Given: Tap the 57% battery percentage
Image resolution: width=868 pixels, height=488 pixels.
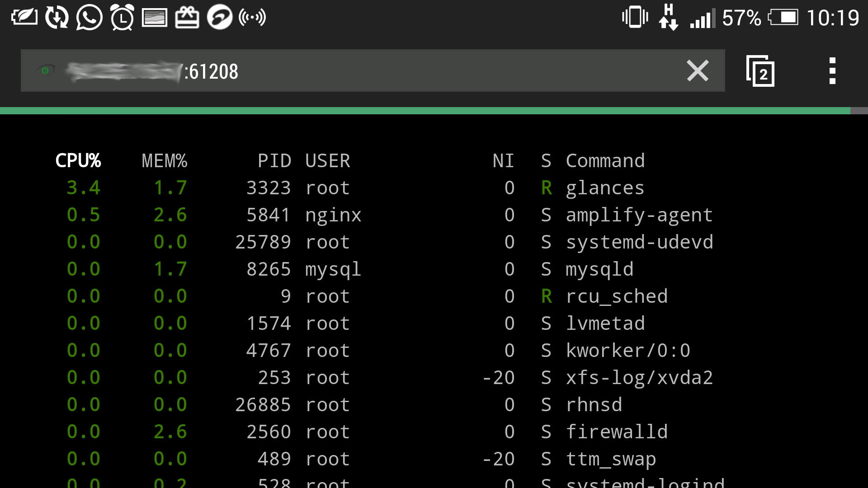Looking at the screenshot, I should point(742,18).
